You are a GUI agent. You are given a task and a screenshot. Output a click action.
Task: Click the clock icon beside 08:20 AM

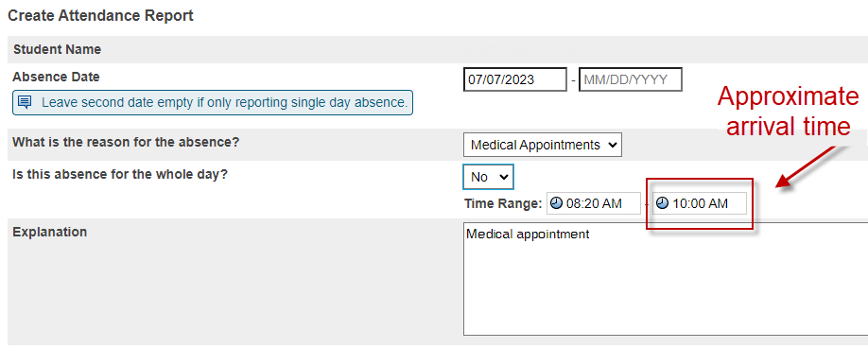coord(556,203)
